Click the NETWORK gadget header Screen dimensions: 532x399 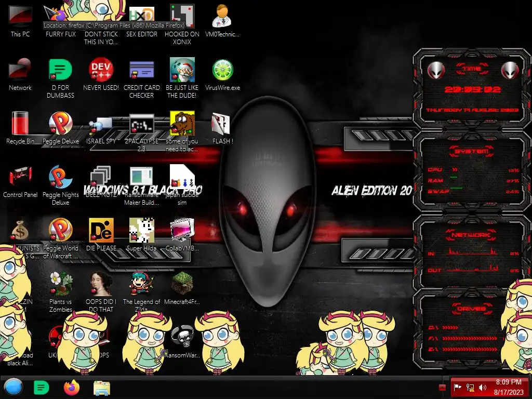click(x=472, y=235)
